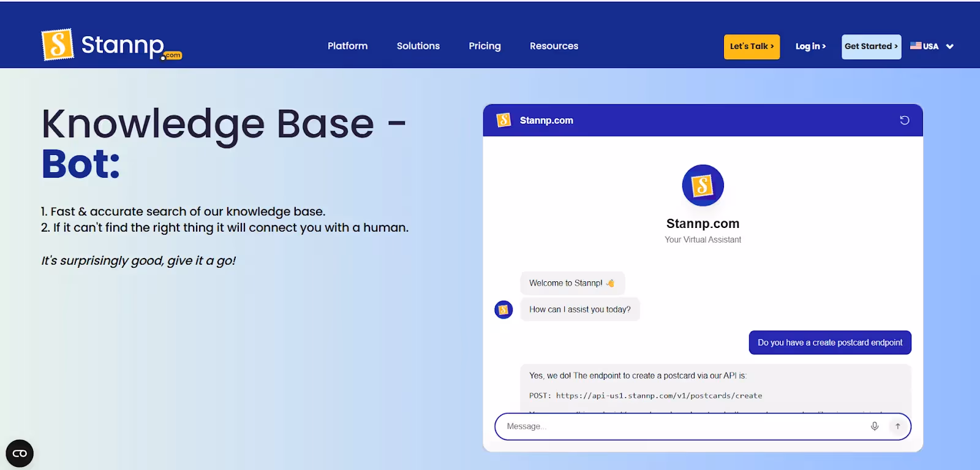This screenshot has height=470, width=980.
Task: Restart the chat with the refresh icon
Action: point(904,120)
